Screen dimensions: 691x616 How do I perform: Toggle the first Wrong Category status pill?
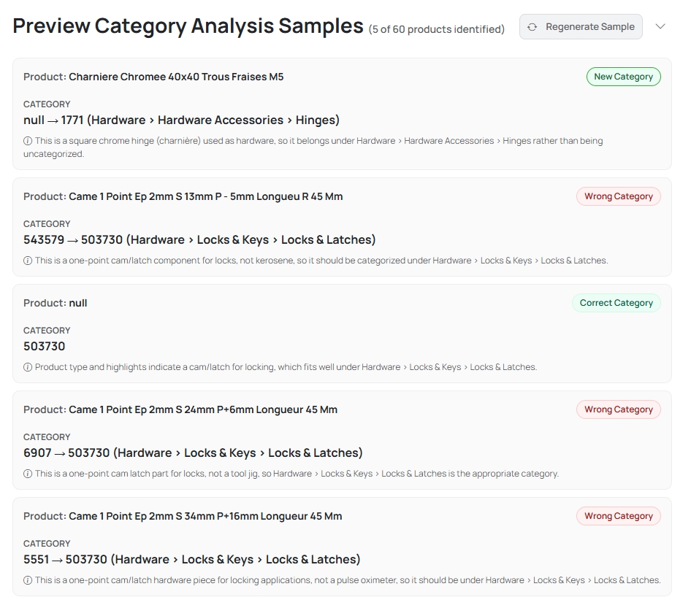point(618,196)
